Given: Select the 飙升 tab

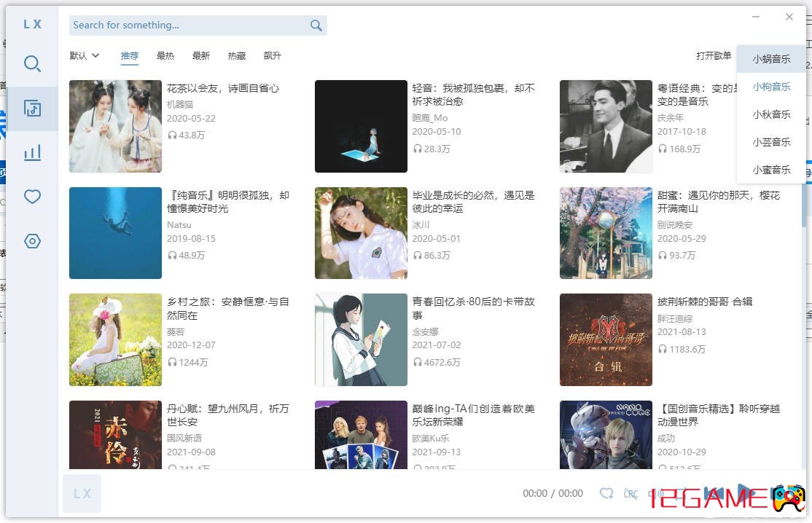Looking at the screenshot, I should [x=272, y=56].
